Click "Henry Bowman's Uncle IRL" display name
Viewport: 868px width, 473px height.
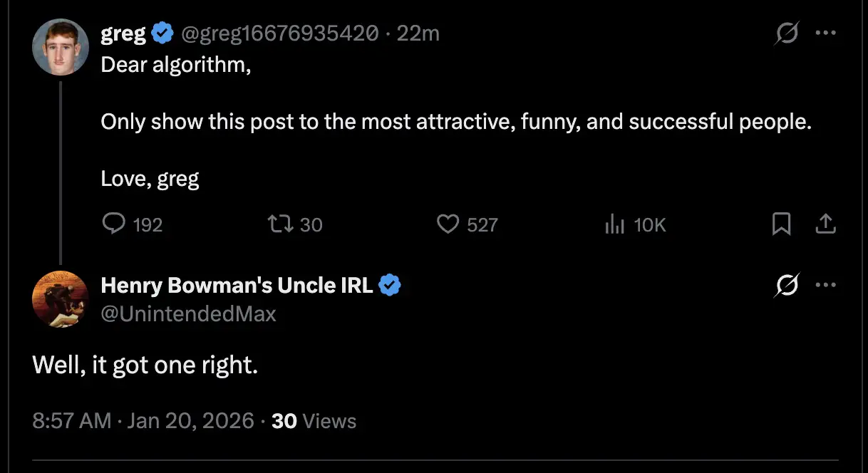pos(237,286)
